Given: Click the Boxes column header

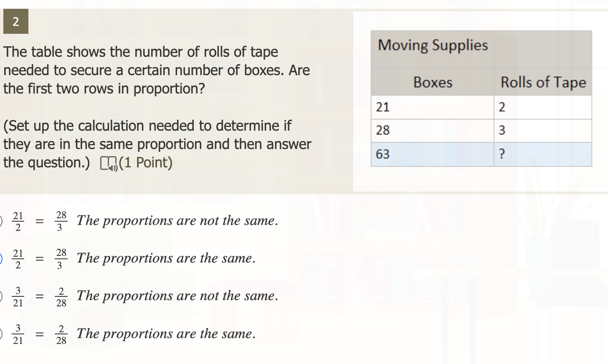Looking at the screenshot, I should click(x=432, y=82).
